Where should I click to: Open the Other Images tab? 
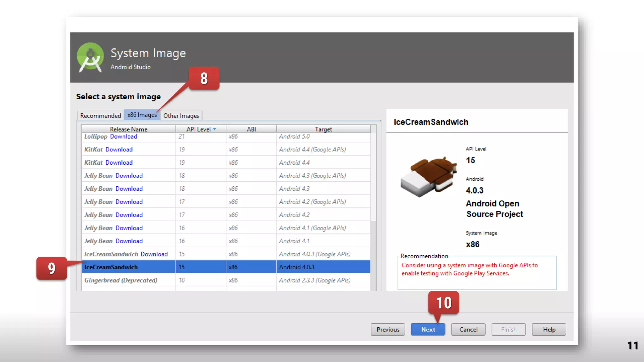click(x=181, y=116)
